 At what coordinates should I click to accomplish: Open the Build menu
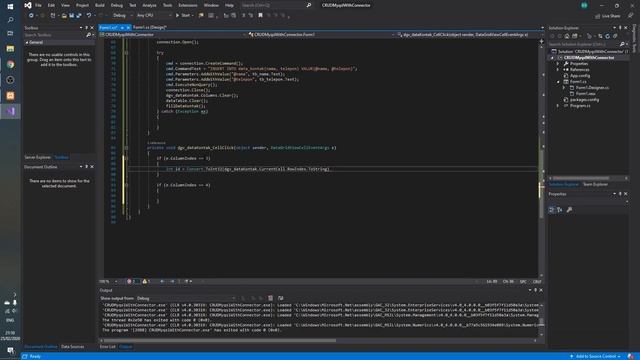tap(100, 5)
